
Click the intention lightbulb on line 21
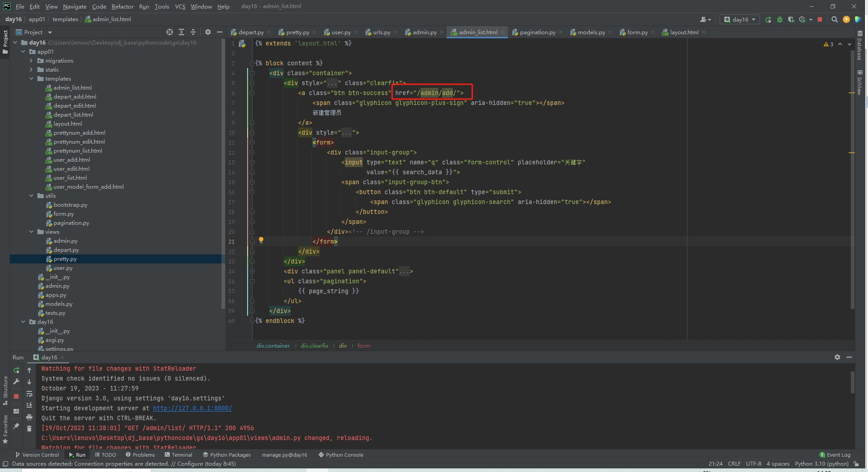(x=261, y=240)
